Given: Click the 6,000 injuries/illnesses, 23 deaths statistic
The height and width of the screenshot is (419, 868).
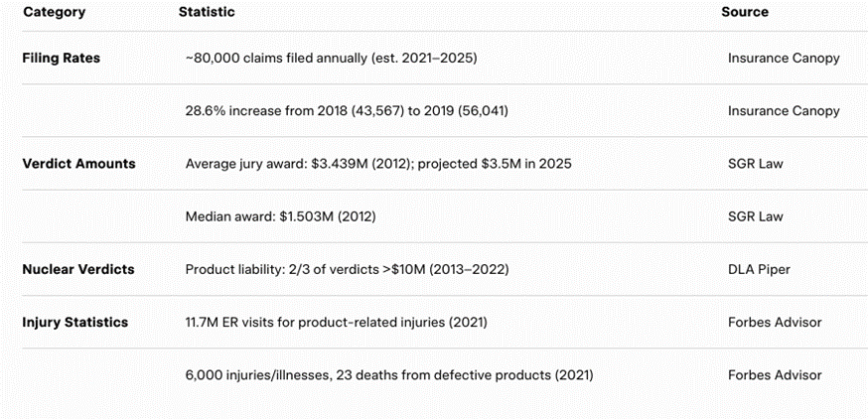Looking at the screenshot, I should pos(389,374).
